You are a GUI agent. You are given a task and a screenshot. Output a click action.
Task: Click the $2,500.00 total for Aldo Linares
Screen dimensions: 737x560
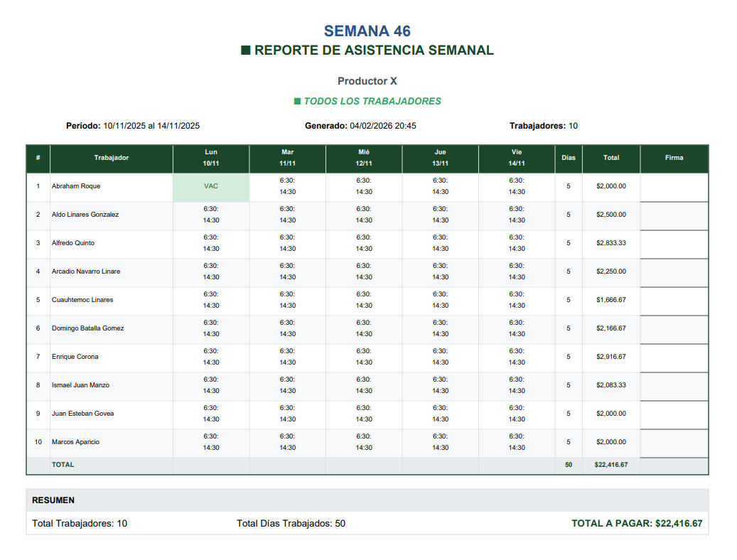point(611,215)
